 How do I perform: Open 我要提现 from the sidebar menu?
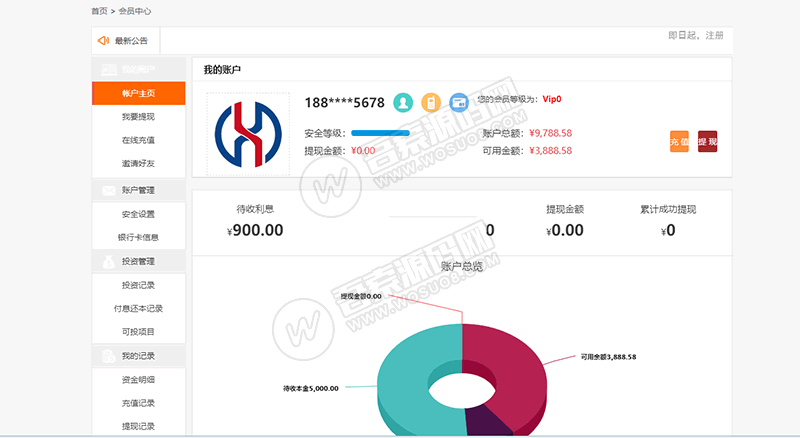[138, 117]
